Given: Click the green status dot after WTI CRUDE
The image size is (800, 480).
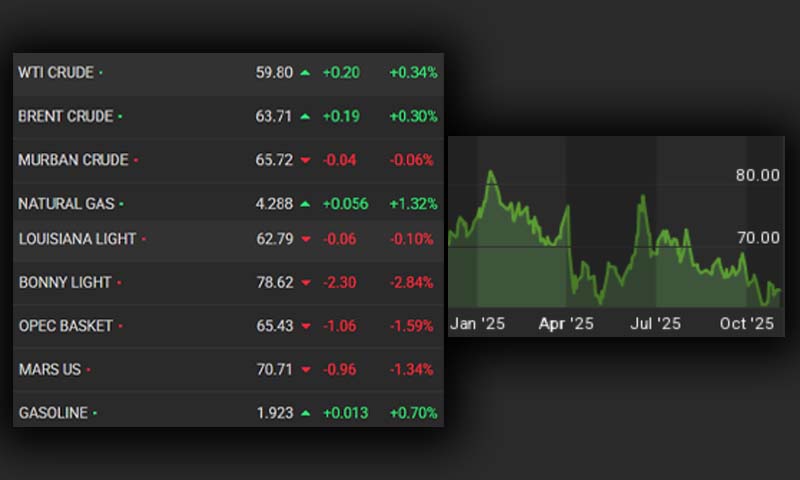Looking at the screenshot, I should [101, 73].
